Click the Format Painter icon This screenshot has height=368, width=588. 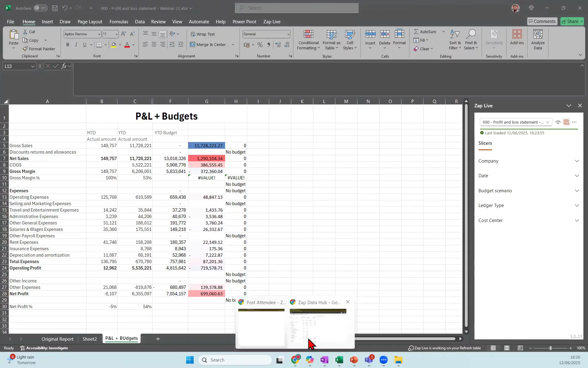click(x=25, y=49)
